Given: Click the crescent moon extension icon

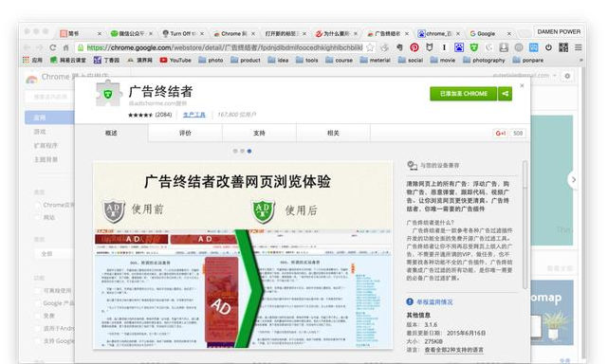Looking at the screenshot, I should point(488,47).
